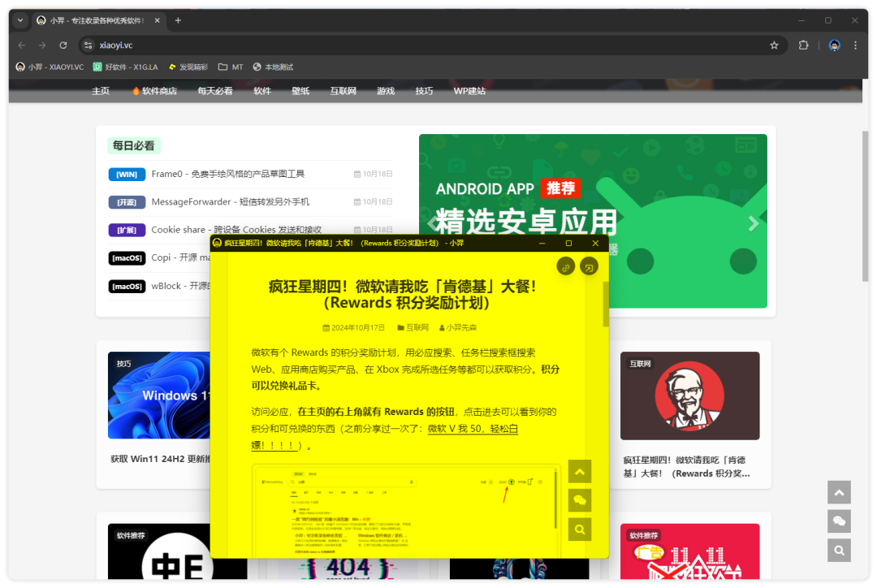Open 软件商店 navigation item

155,91
